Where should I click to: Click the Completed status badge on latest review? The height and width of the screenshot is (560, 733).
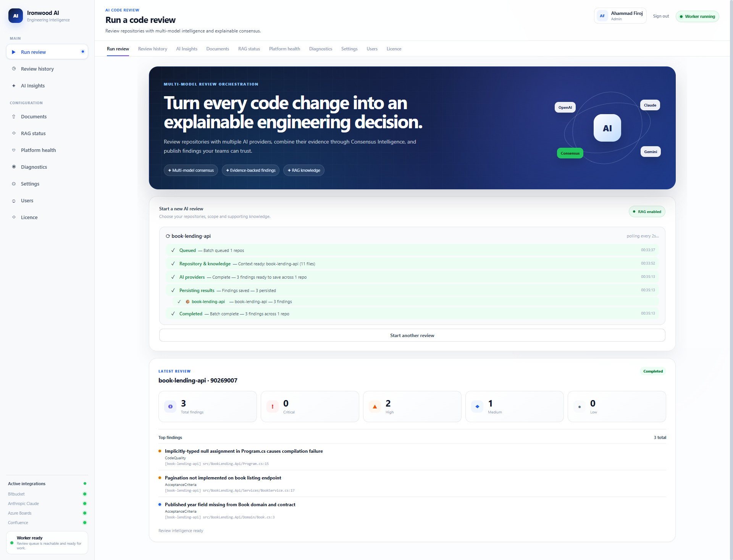pos(653,371)
